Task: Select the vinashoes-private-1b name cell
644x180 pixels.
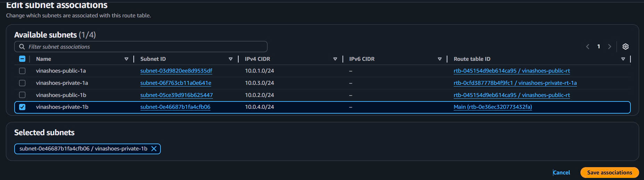Action: point(62,107)
